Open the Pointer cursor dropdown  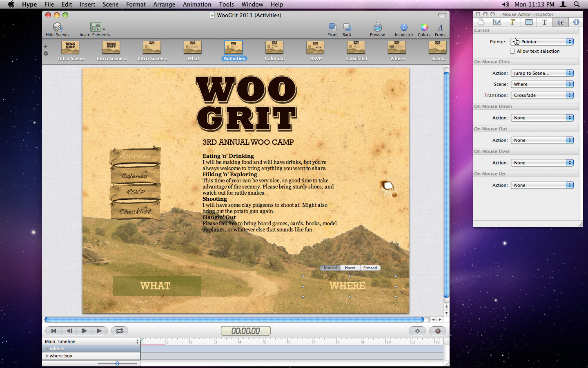(x=542, y=42)
